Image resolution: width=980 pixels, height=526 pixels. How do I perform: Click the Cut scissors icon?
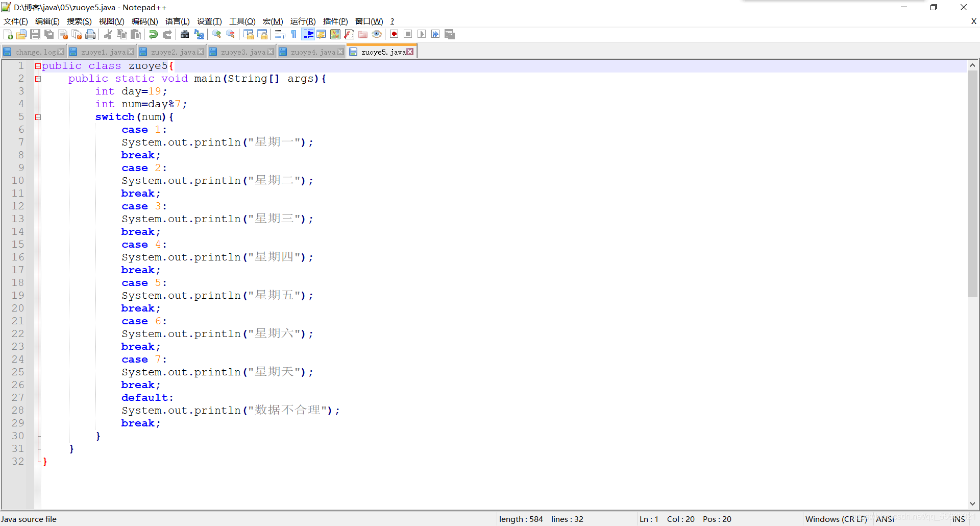click(108, 34)
